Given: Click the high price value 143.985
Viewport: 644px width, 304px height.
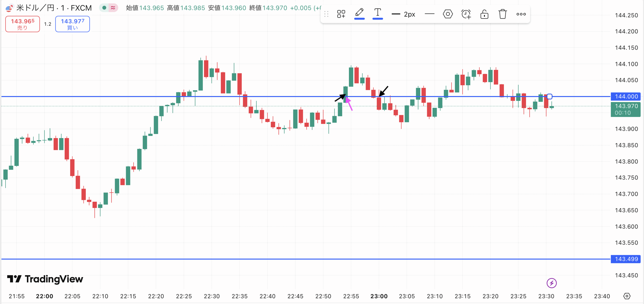Looking at the screenshot, I should click(193, 8).
